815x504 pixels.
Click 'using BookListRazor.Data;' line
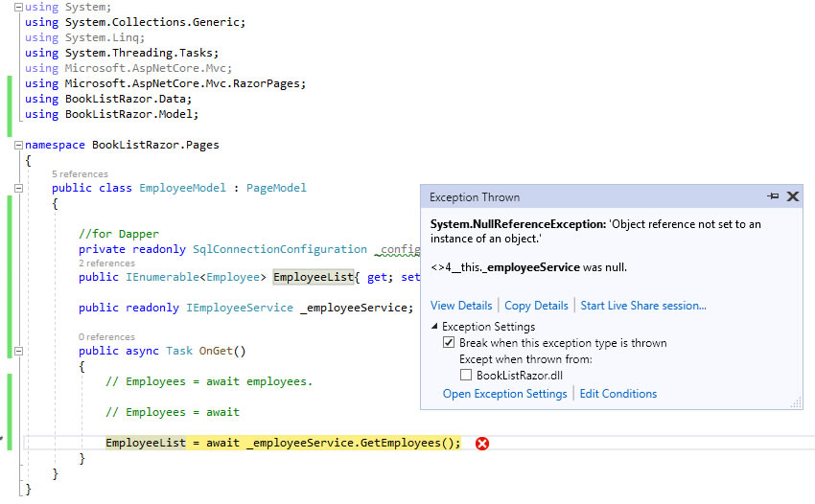pyautogui.click(x=108, y=100)
